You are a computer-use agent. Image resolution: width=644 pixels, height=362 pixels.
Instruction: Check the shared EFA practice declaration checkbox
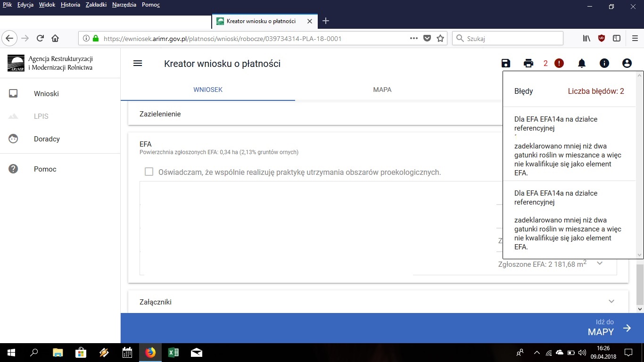[149, 172]
